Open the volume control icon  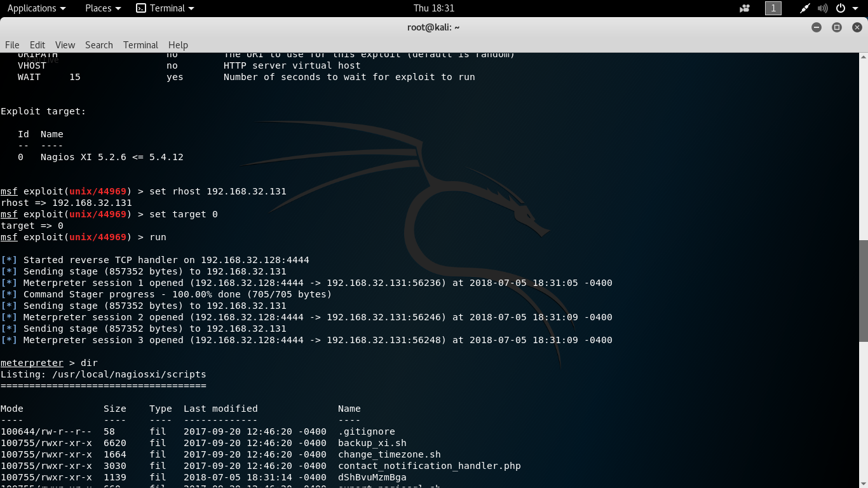pyautogui.click(x=823, y=8)
